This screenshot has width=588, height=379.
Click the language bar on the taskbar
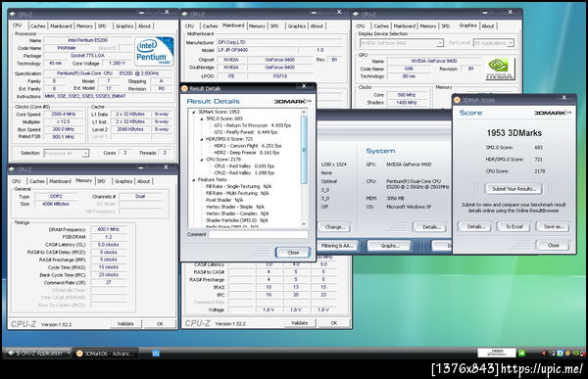[497, 353]
